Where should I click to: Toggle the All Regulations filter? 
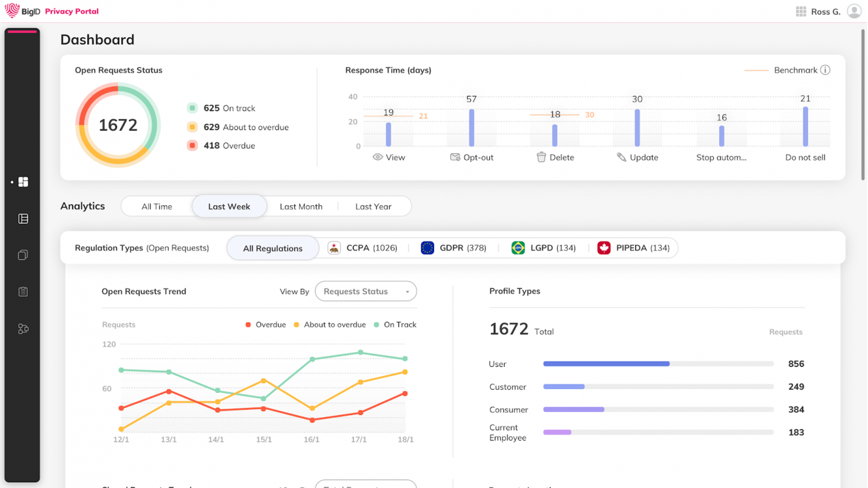coord(272,248)
